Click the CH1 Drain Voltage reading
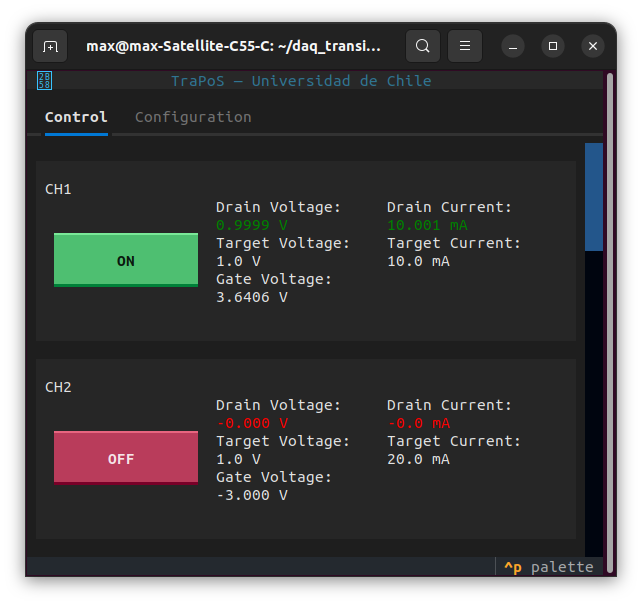 252,225
